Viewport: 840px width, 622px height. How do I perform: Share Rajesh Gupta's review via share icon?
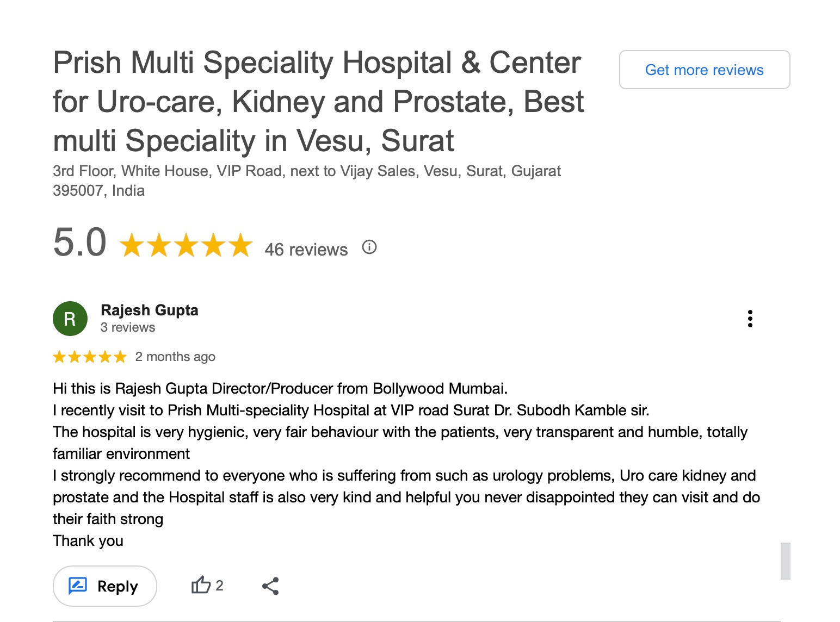coord(270,586)
